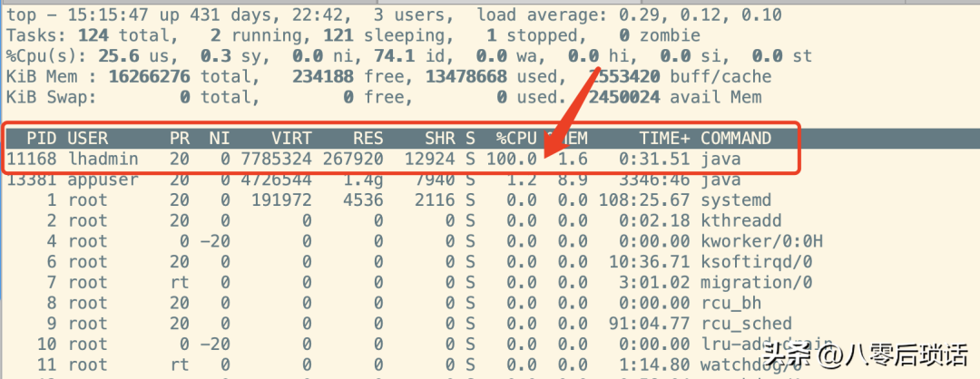The height and width of the screenshot is (379, 980).
Task: Click the 191972 VIRT value for systemd
Action: 281,200
